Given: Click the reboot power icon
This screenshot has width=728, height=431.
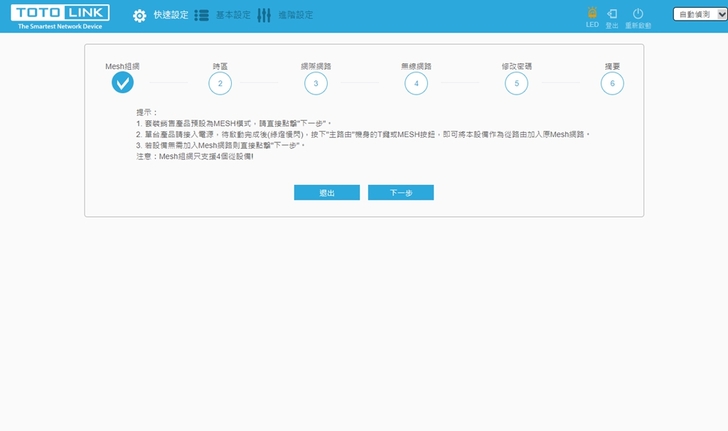Looking at the screenshot, I should pyautogui.click(x=638, y=14).
